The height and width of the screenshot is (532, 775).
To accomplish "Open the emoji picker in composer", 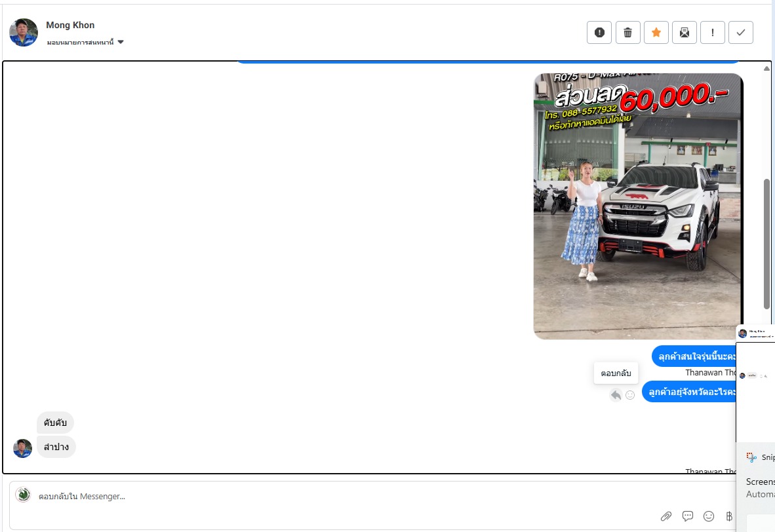I will (x=709, y=516).
